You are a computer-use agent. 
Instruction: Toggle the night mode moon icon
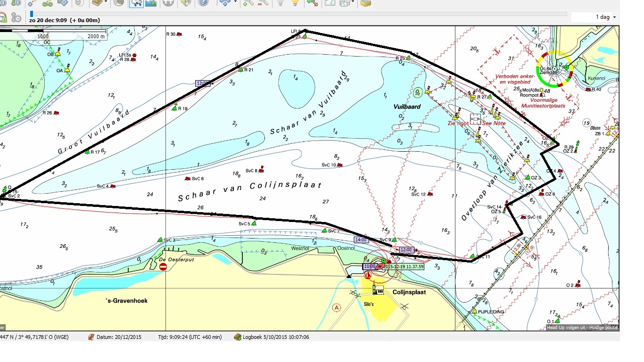point(119,3)
